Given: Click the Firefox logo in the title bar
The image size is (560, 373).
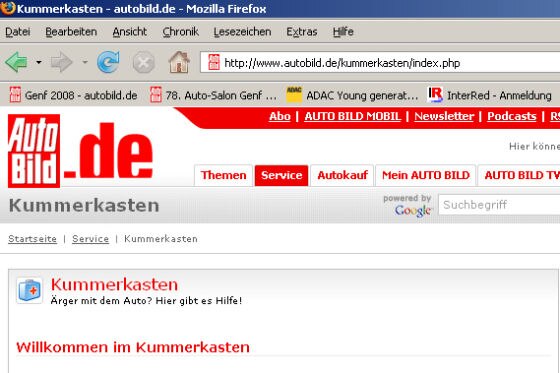Looking at the screenshot, I should coord(7,8).
